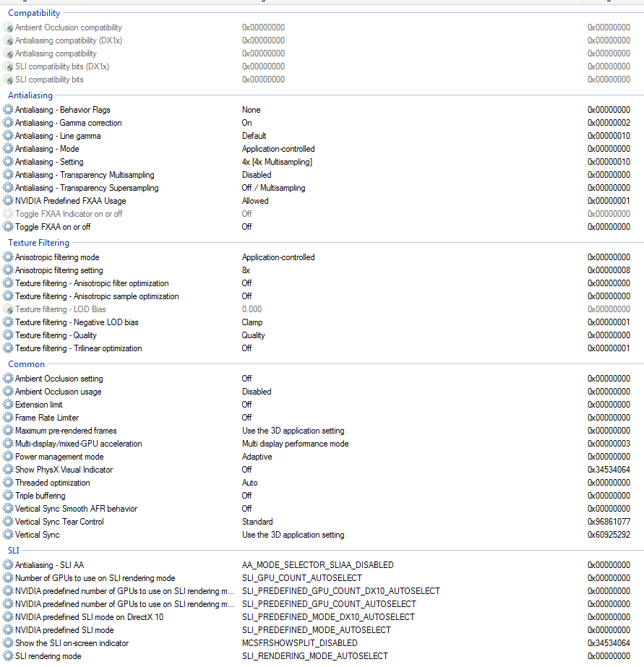Open the 4x [4x Multisampling] value dropdown
The width and height of the screenshot is (644, 667).
coord(277,162)
